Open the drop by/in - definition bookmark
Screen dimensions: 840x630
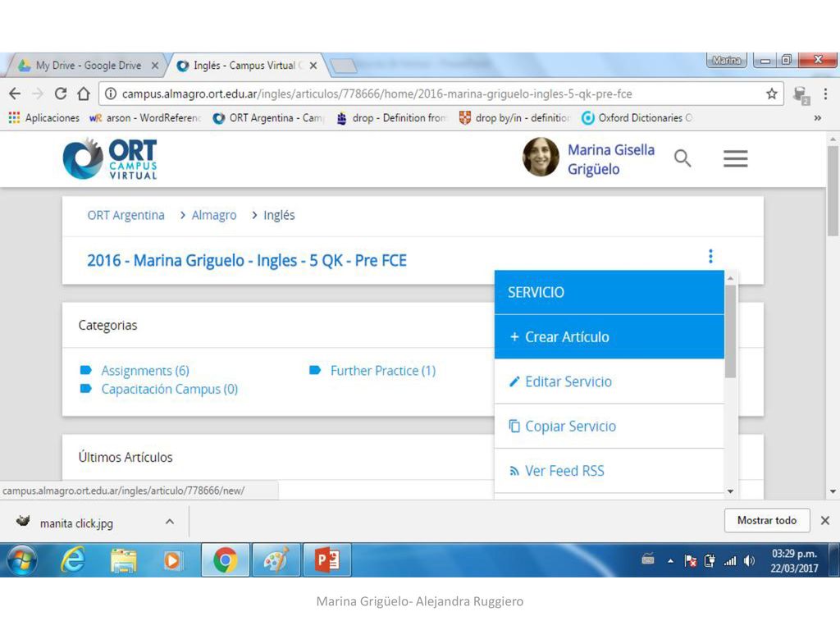pyautogui.click(x=515, y=118)
